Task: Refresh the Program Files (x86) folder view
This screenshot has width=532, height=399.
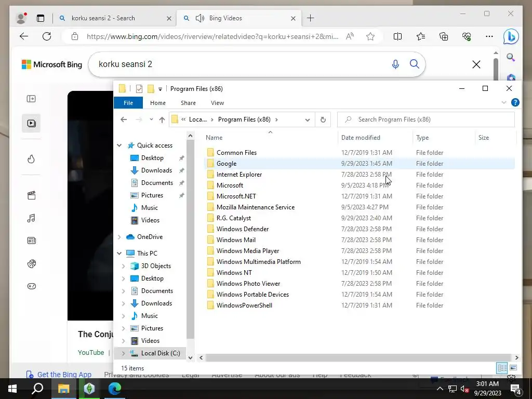Action: tap(323, 119)
